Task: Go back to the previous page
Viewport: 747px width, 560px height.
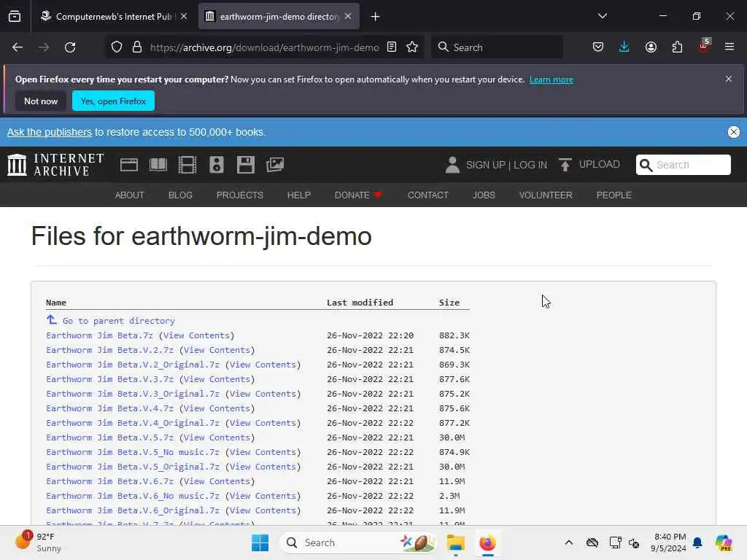Action: point(18,47)
